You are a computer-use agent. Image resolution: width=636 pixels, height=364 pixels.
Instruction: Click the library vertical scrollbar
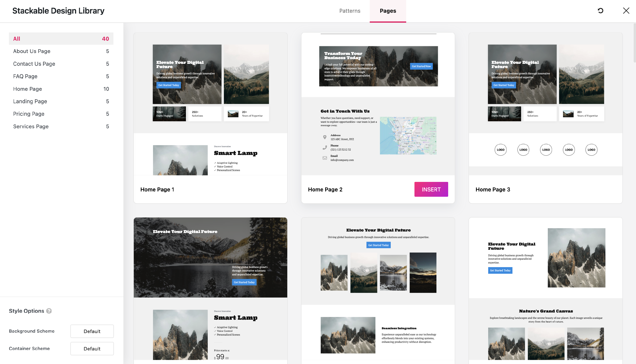point(634,43)
